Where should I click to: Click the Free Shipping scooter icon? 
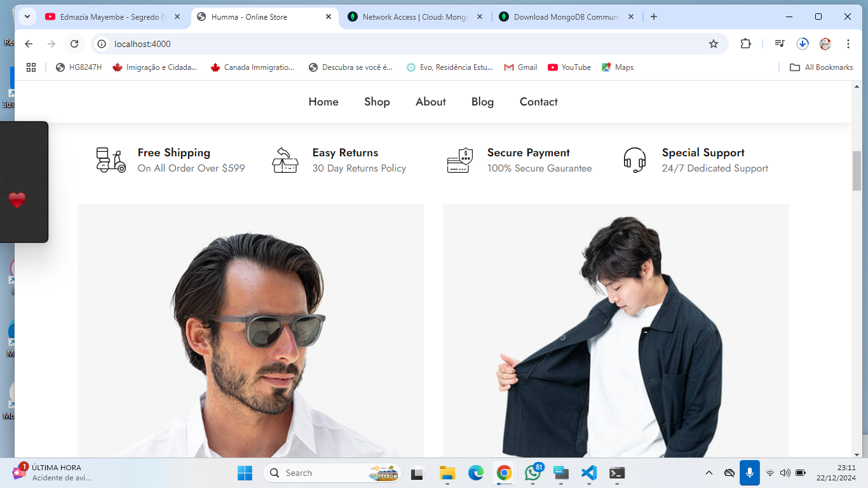[111, 160]
